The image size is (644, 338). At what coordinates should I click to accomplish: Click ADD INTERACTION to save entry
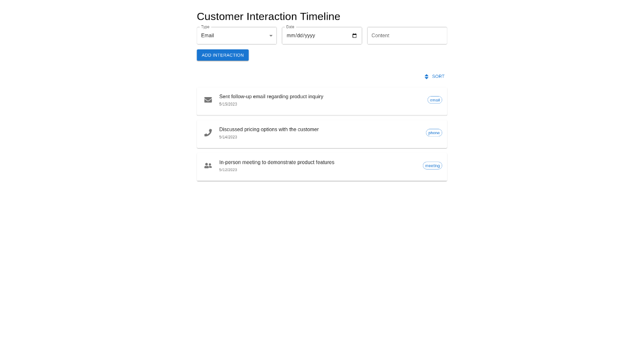(222, 55)
